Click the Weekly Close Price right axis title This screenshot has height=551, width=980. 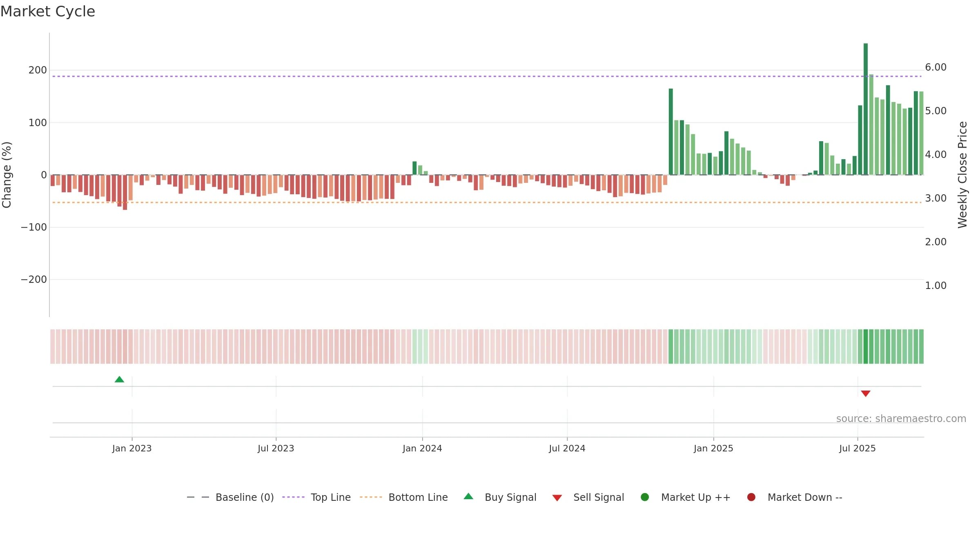pos(962,175)
